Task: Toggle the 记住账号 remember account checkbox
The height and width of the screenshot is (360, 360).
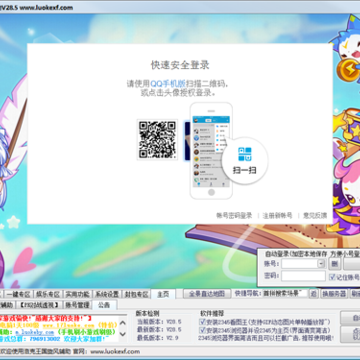Action: tap(332, 277)
